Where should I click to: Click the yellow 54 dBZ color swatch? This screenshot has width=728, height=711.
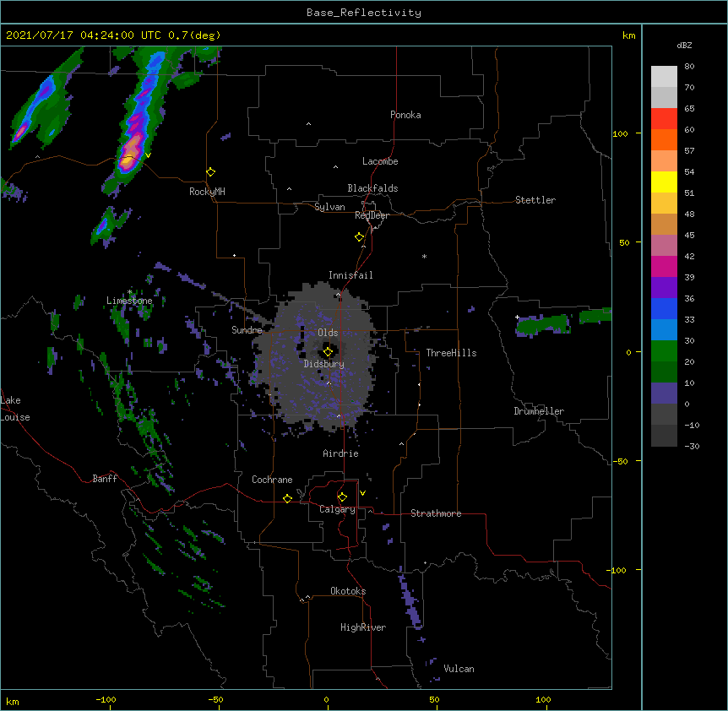tap(664, 182)
